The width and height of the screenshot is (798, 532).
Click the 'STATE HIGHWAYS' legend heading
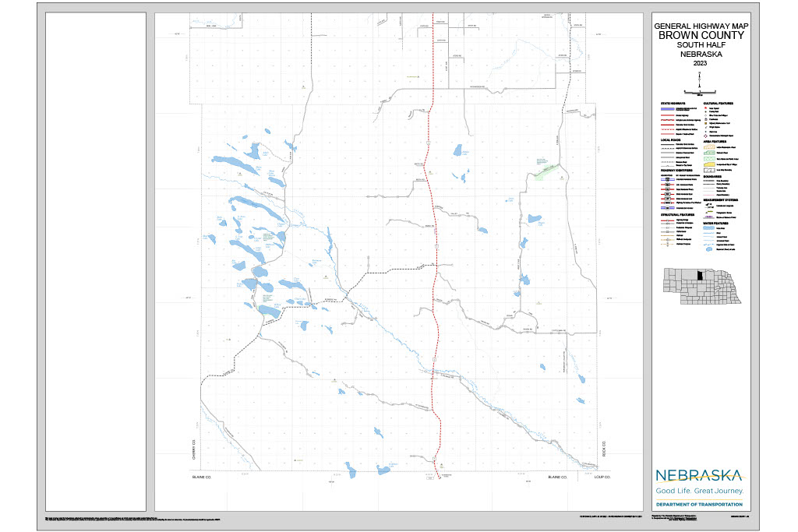point(673,104)
